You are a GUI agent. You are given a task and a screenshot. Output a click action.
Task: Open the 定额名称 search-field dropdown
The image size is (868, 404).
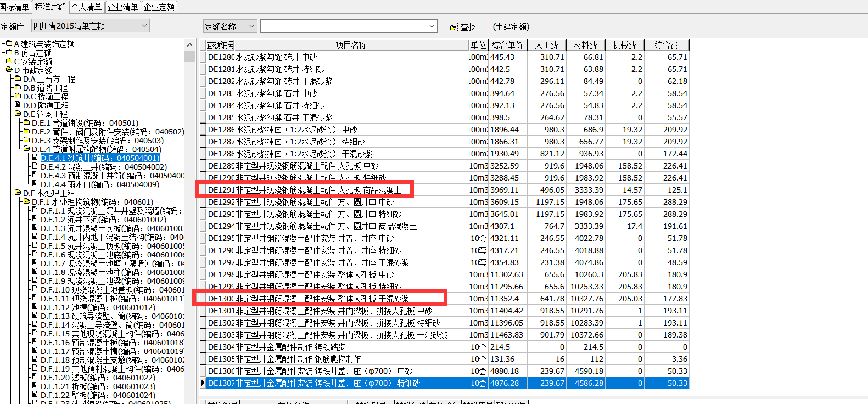[252, 26]
